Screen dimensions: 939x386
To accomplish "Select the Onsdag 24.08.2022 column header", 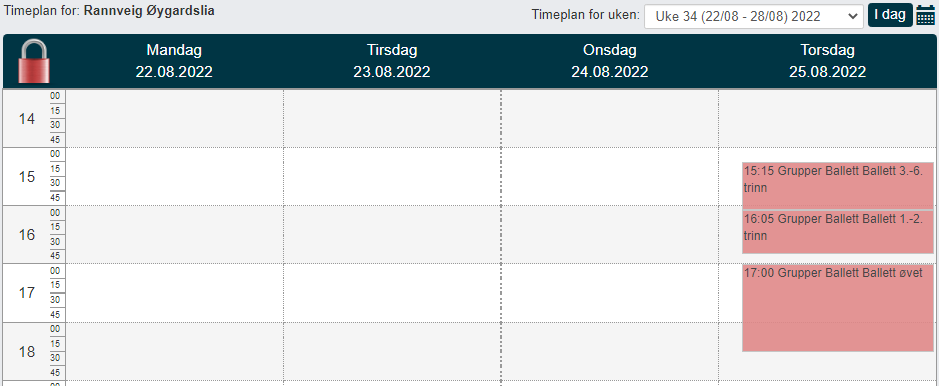I will (x=610, y=61).
